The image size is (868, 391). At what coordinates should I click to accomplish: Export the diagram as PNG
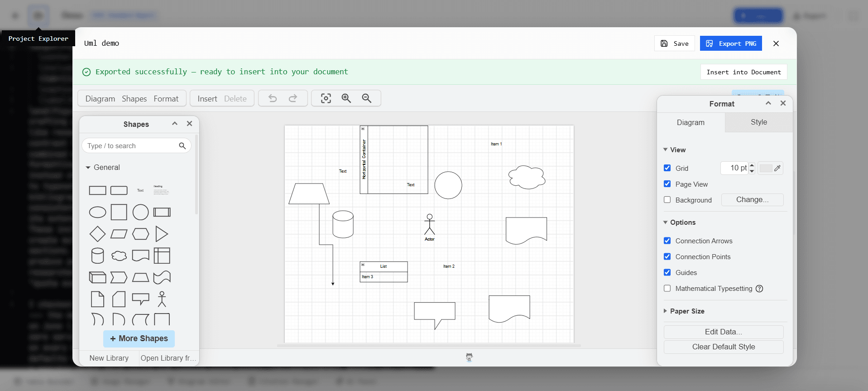[731, 43]
